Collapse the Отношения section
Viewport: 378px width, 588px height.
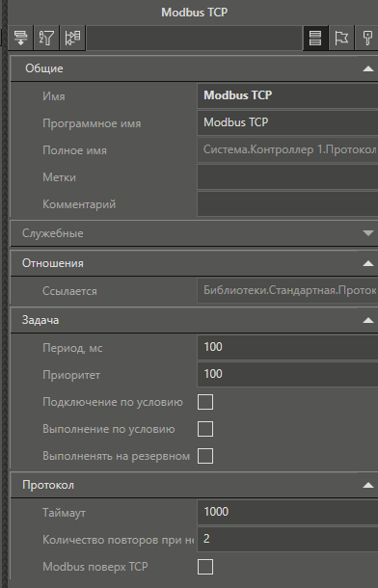coord(368,263)
